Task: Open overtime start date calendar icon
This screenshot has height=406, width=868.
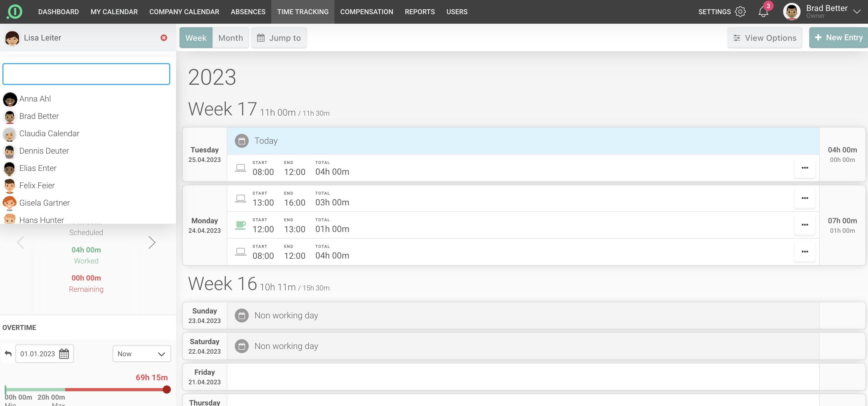Action: point(64,353)
